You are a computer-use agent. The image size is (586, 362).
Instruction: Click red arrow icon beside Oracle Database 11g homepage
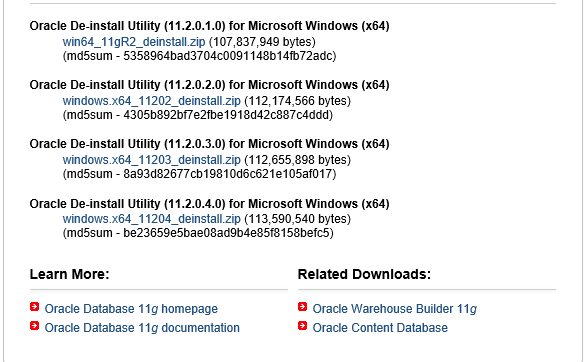tap(34, 307)
